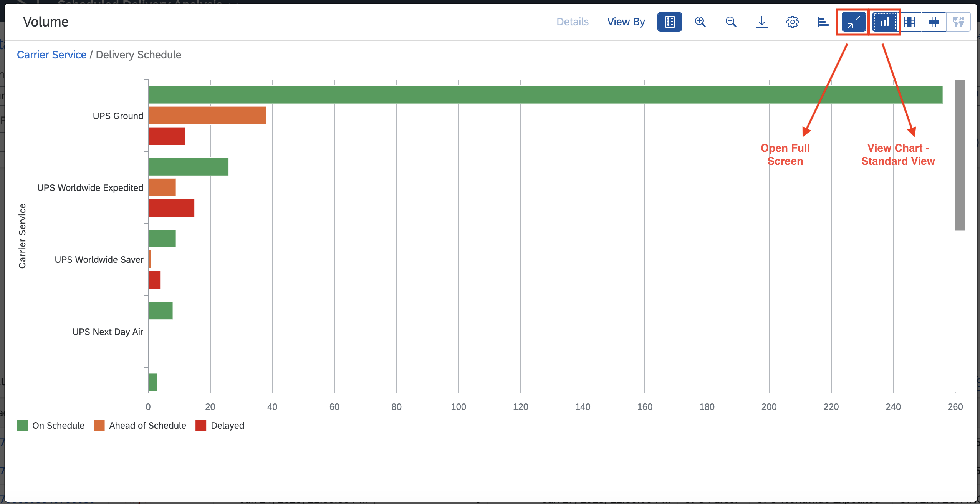Viewport: 980px width, 504px height.
Task: Click the UPS Worldwide Expedited axis label
Action: tap(90, 187)
